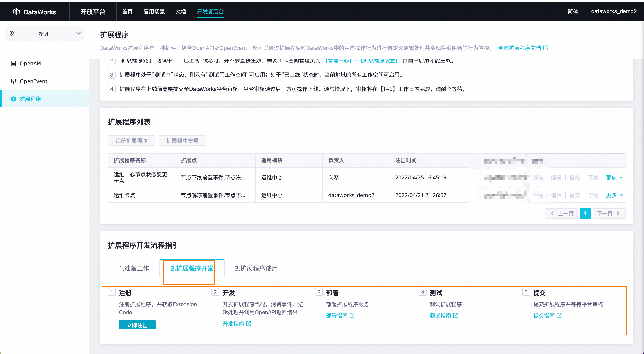Click the DataWorks logo icon
Viewport: 644px width, 354px height.
pyautogui.click(x=17, y=11)
